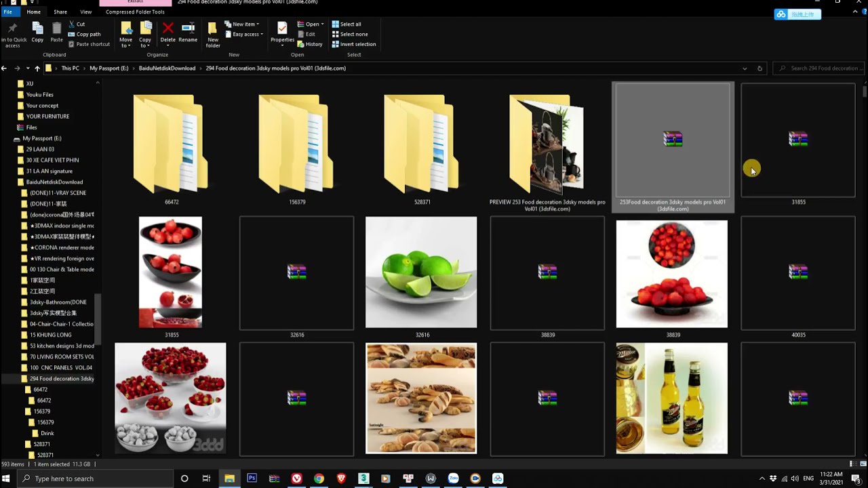Screen dimensions: 868x488
Task: Click Select none
Action: point(350,35)
